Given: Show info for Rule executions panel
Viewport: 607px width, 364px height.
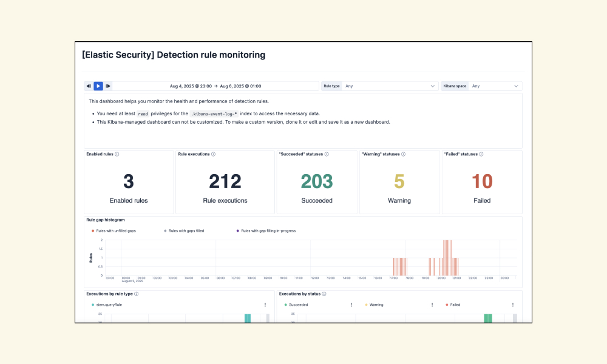Looking at the screenshot, I should [213, 154].
